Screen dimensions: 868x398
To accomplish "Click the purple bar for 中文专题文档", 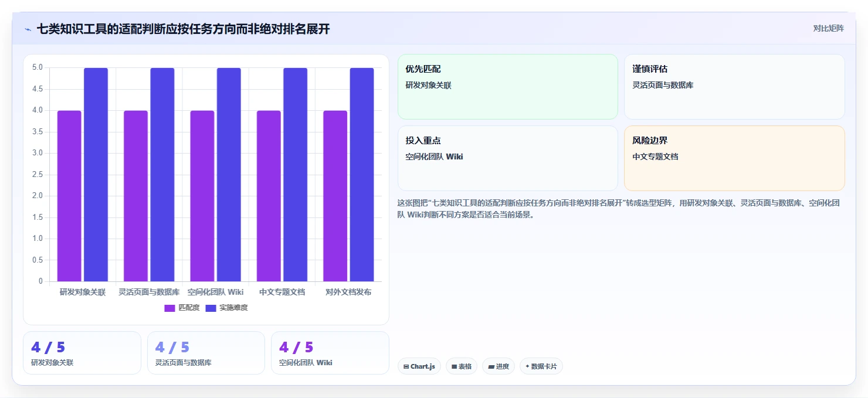I will click(269, 196).
